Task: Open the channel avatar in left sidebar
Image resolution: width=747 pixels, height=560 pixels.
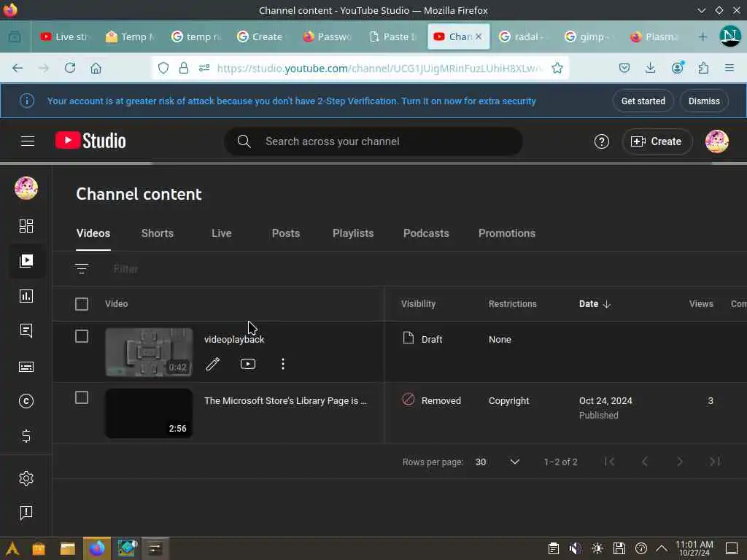Action: click(x=26, y=187)
